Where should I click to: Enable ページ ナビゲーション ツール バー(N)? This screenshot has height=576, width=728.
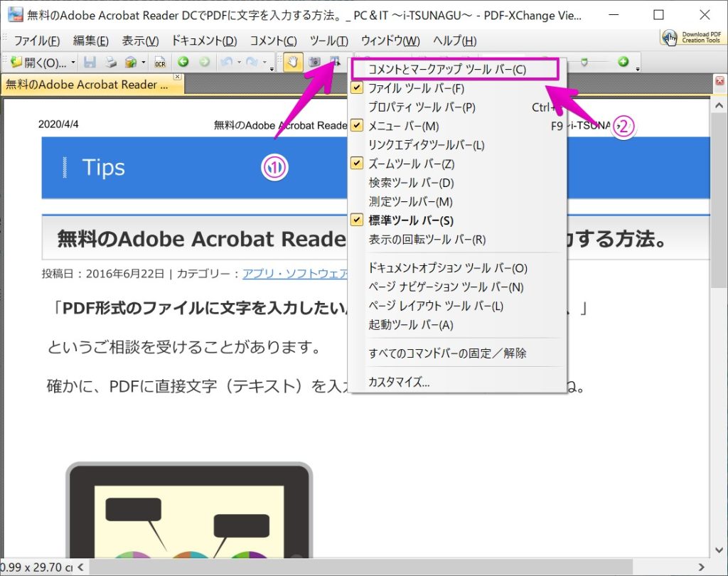pyautogui.click(x=457, y=287)
